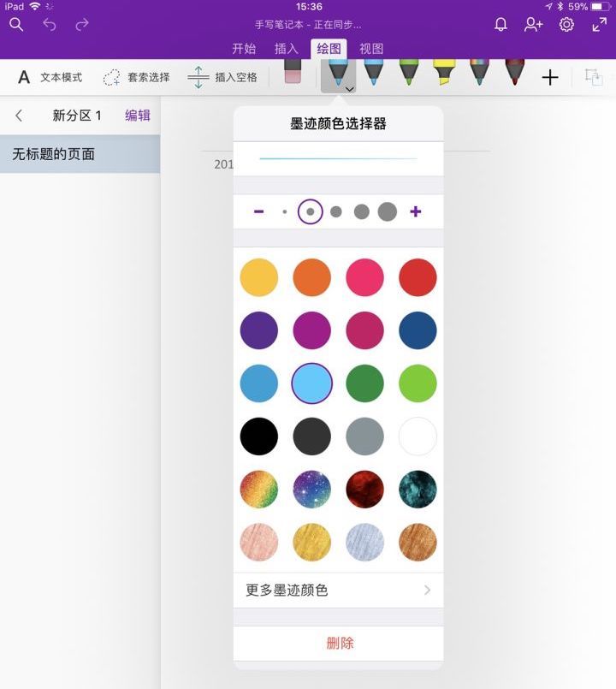Select the dark red pen

pos(514,72)
